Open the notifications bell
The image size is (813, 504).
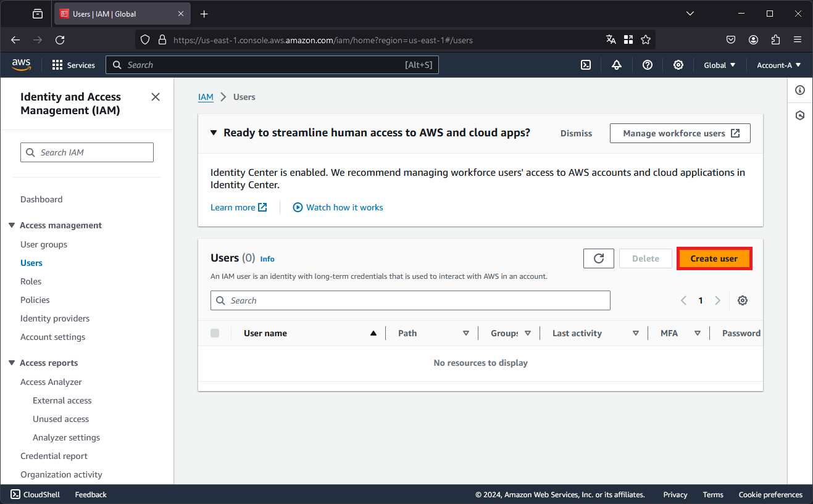pos(617,65)
